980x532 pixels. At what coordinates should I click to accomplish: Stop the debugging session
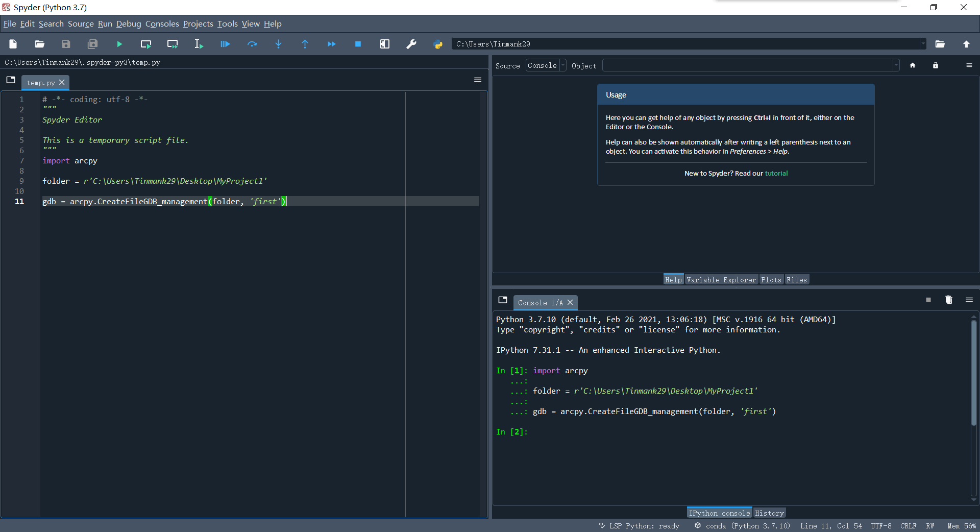358,44
